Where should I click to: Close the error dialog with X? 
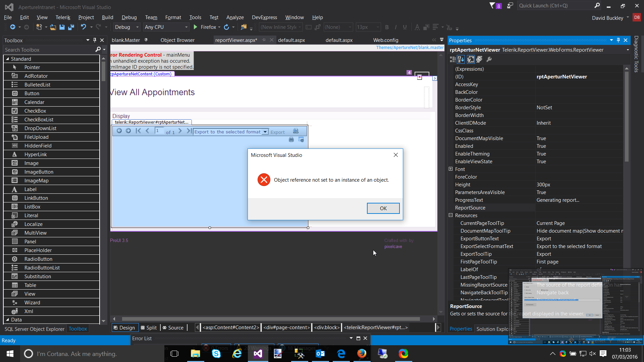396,155
